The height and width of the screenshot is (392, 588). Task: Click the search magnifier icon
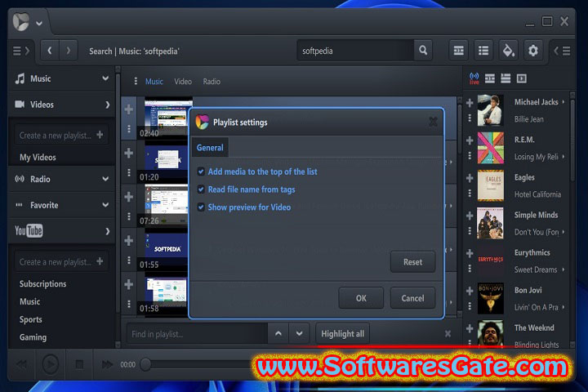[423, 51]
